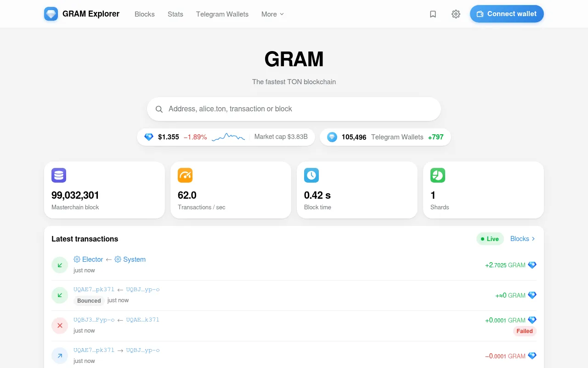This screenshot has width=588, height=368.
Task: Click the gem icon next to +2.7025 GRAM
Action: (532, 265)
